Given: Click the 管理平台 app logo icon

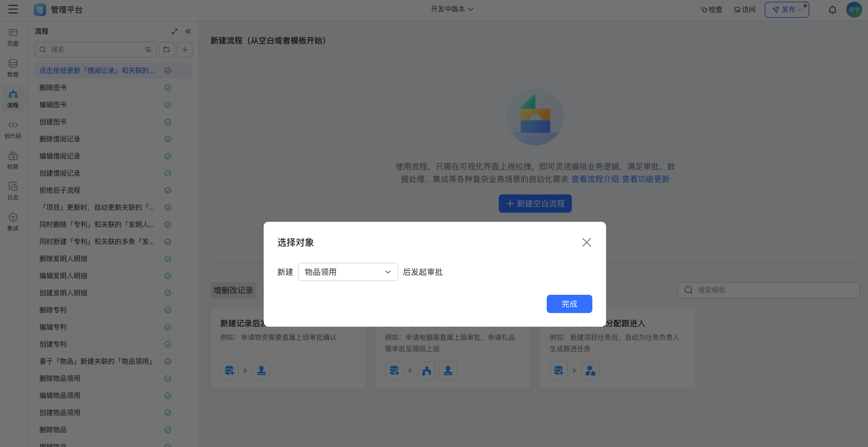Looking at the screenshot, I should (40, 10).
